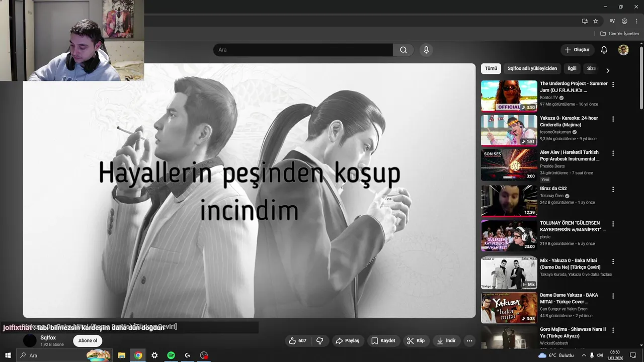Image resolution: width=644 pixels, height=362 pixels.
Task: Create a clip with Klip button
Action: coord(416,340)
